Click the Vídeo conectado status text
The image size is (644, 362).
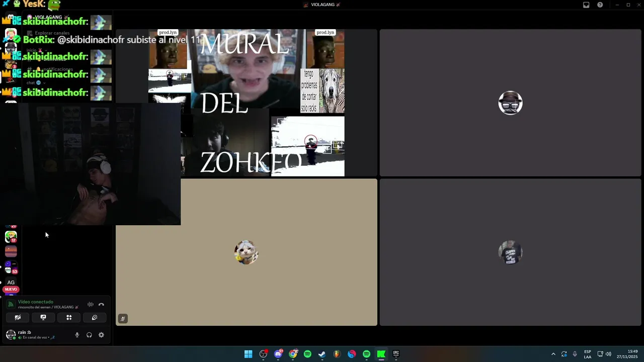click(35, 302)
